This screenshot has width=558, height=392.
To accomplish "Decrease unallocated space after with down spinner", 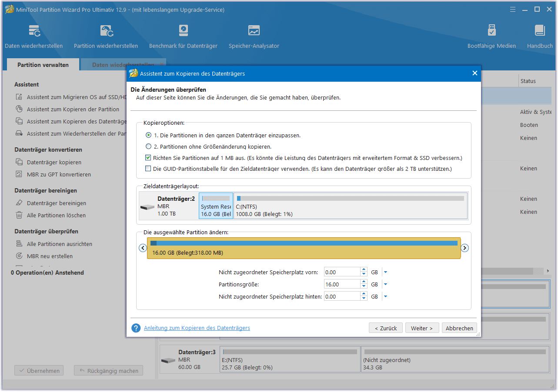I will coord(364,299).
